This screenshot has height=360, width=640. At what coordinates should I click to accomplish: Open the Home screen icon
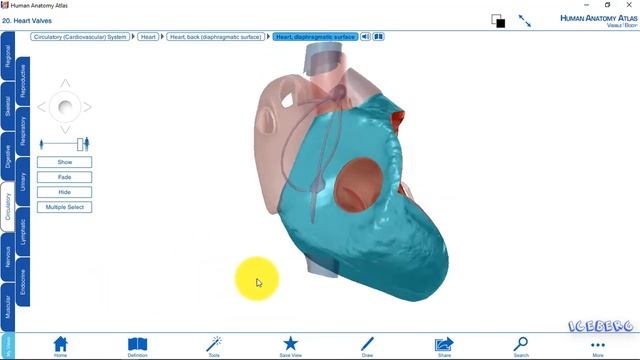coord(60,344)
